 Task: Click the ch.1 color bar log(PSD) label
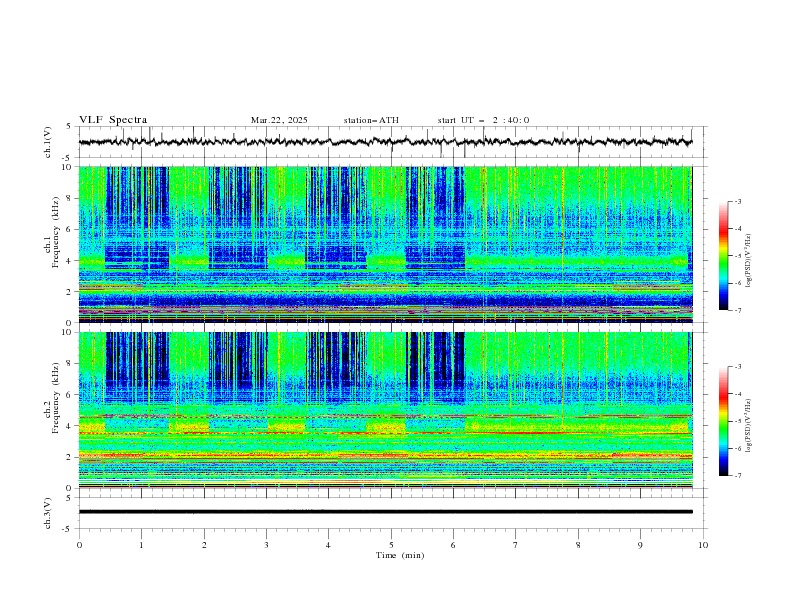[749, 261]
